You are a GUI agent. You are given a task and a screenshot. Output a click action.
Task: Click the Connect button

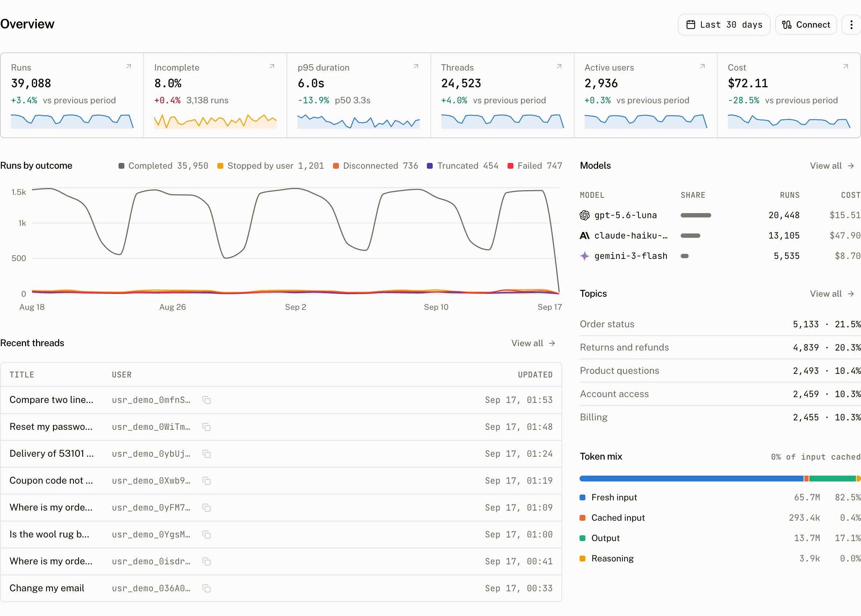(806, 25)
